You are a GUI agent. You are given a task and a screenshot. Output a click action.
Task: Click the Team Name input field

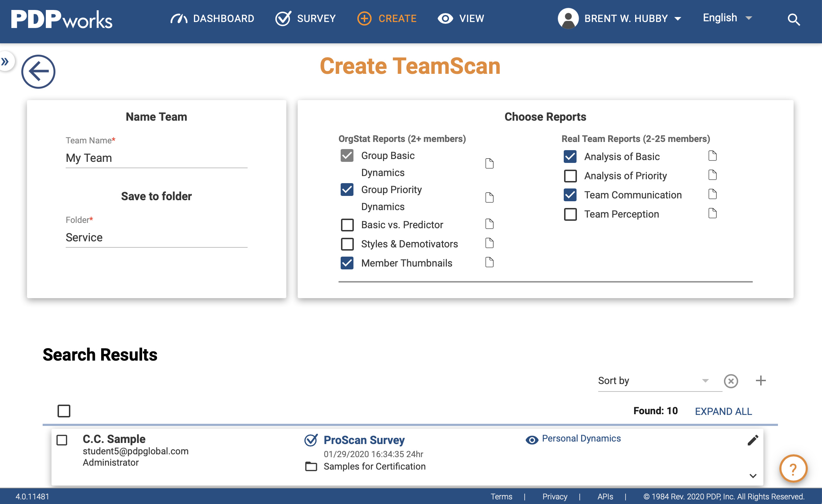156,158
